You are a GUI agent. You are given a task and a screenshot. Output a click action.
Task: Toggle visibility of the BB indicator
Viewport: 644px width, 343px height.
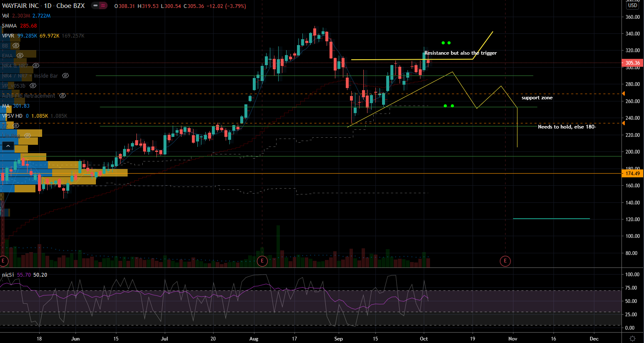click(16, 45)
